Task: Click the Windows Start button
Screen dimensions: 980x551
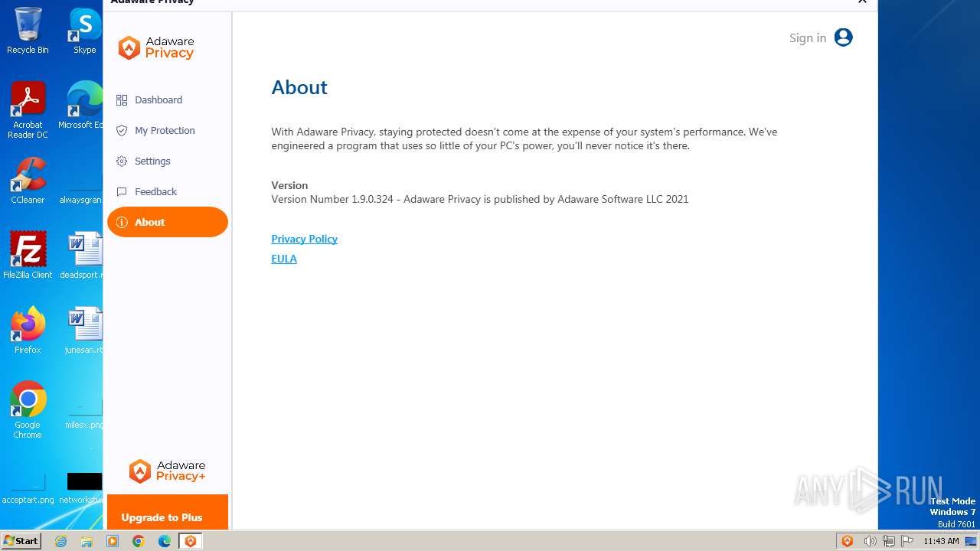Action: 21,540
